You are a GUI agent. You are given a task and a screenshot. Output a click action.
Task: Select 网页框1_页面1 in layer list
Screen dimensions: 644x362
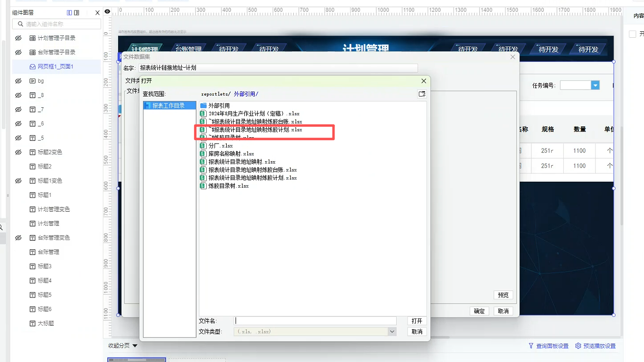coord(55,67)
